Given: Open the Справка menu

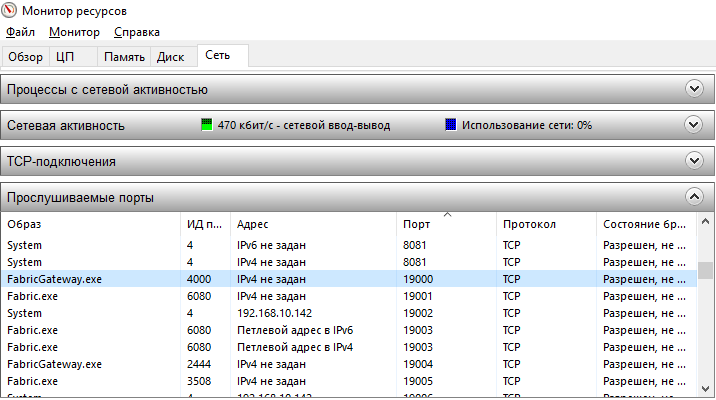Looking at the screenshot, I should (137, 32).
